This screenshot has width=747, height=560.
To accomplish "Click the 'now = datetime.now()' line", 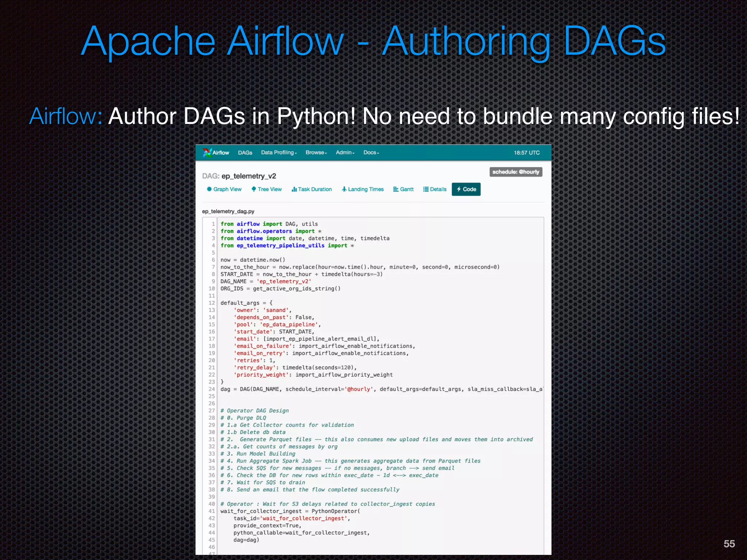I will (x=253, y=260).
